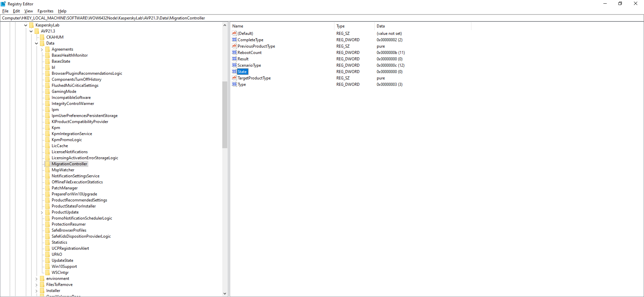The image size is (644, 297).
Task: Click the KasperskyLab folder icon
Action: (32, 25)
